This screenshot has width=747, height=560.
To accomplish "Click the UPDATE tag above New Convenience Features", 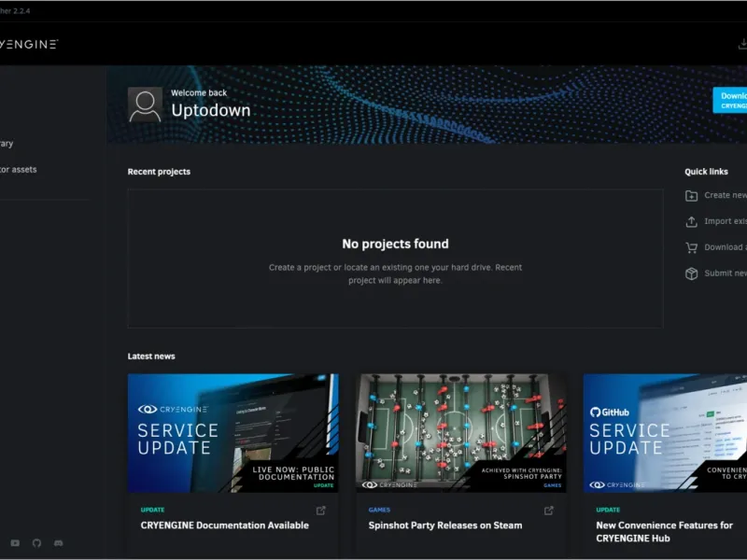I will [x=608, y=510].
